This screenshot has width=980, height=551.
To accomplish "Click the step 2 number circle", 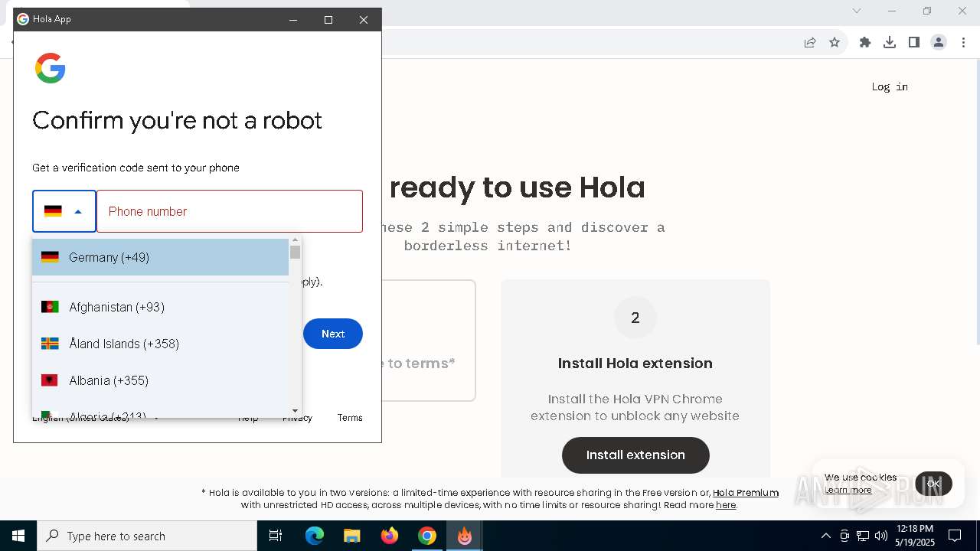I will pyautogui.click(x=635, y=318).
